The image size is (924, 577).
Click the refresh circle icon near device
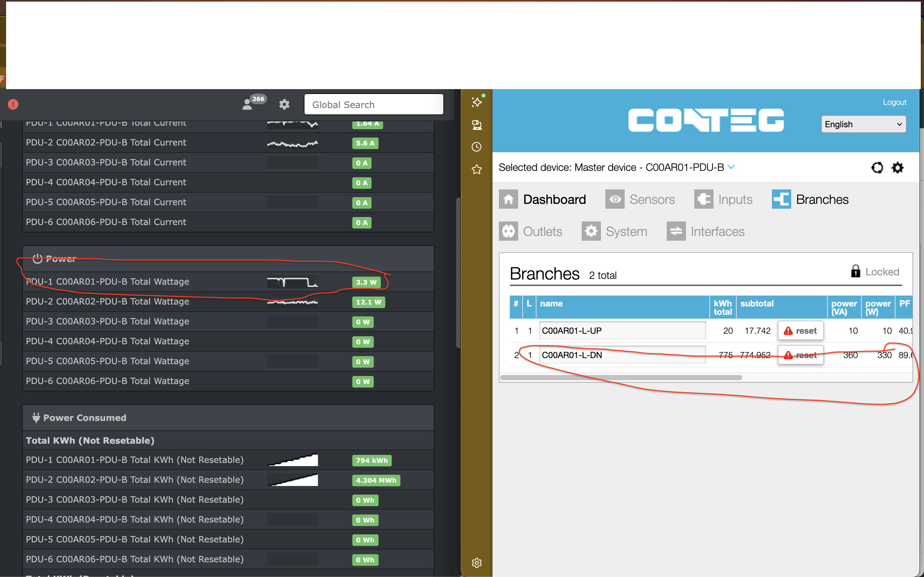pyautogui.click(x=877, y=168)
